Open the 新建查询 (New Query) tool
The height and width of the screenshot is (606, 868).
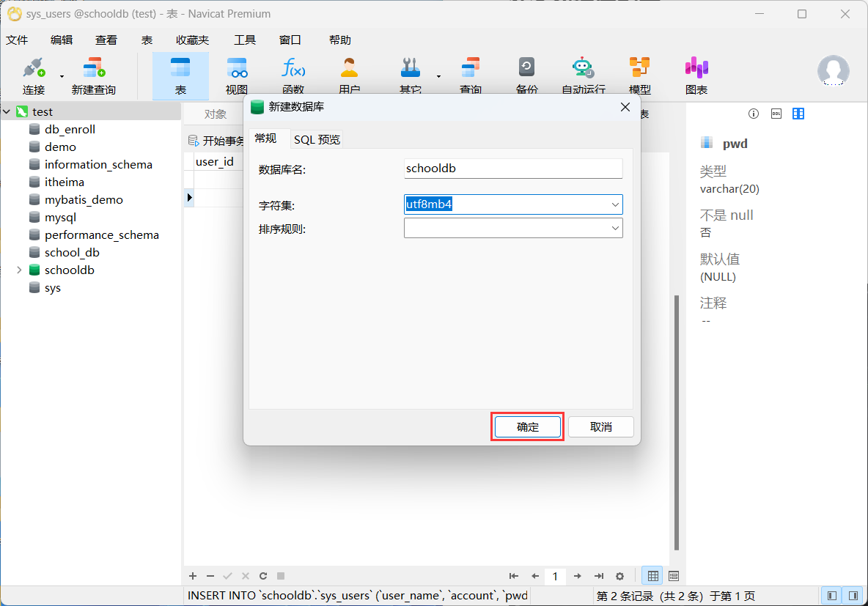tap(93, 76)
